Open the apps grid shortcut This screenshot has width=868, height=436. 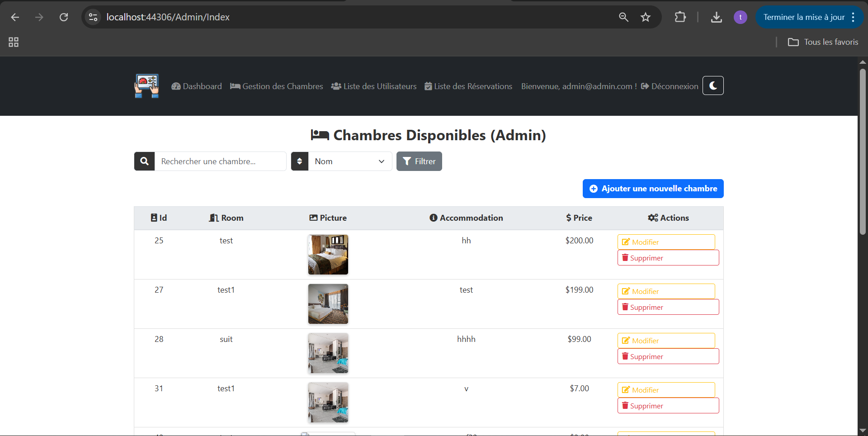coord(14,42)
